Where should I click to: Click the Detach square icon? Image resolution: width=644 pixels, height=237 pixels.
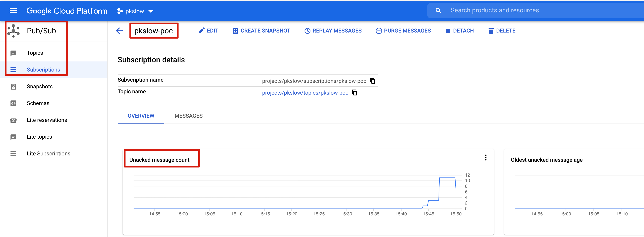[x=448, y=31]
